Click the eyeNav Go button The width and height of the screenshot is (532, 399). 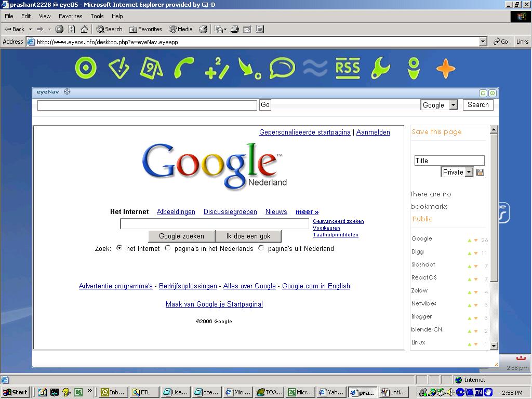point(265,105)
